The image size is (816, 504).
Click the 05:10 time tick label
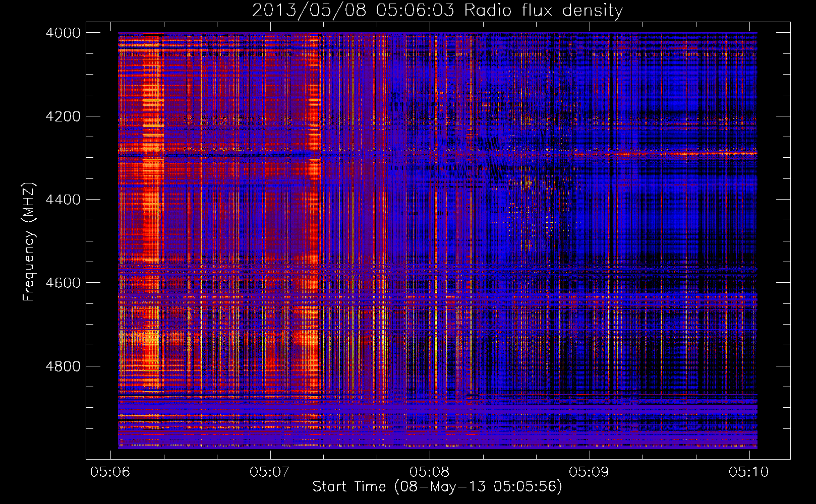click(749, 472)
